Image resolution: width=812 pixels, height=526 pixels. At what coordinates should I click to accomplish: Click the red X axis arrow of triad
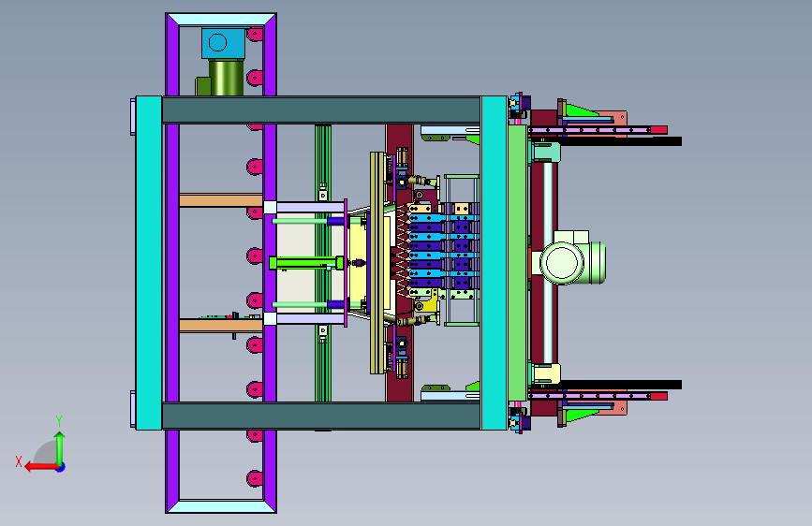(41, 467)
